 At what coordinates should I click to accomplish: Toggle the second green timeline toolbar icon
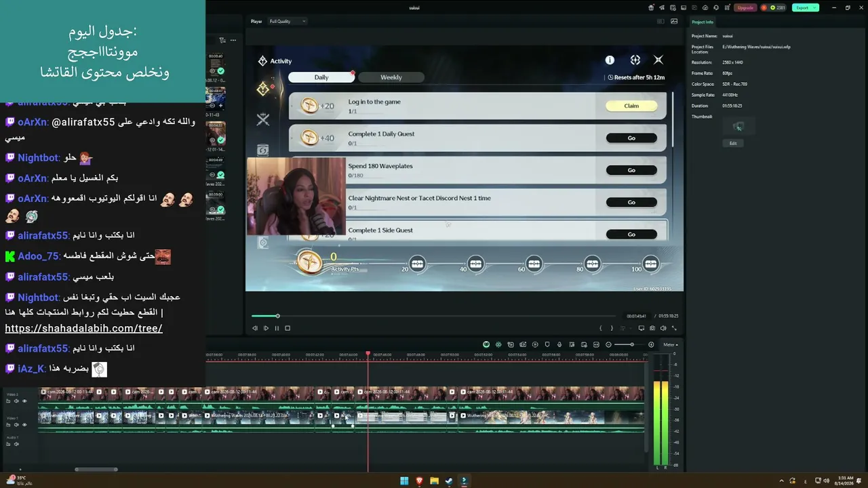point(498,344)
